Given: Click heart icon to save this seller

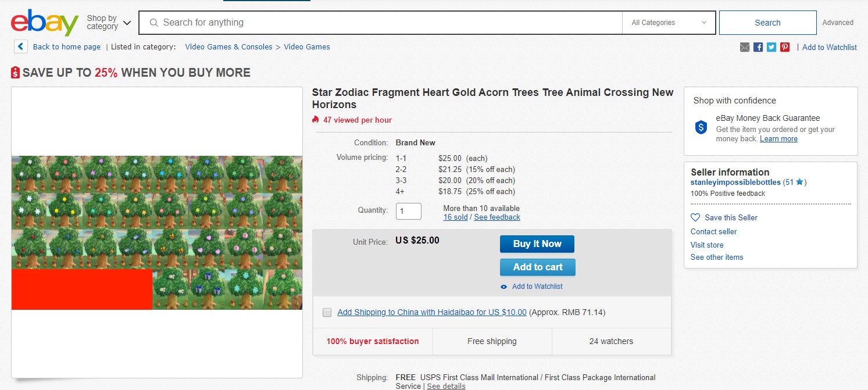Looking at the screenshot, I should tap(695, 217).
